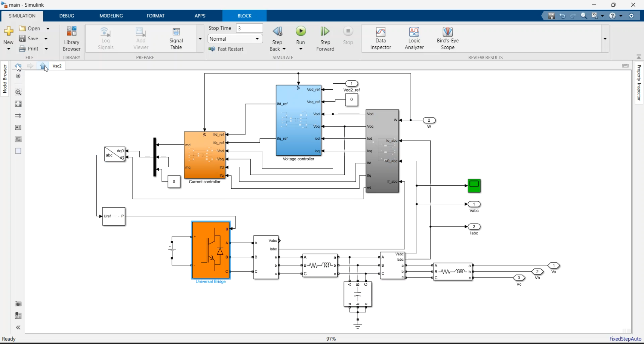Open the Model Browser side panel

[x=5, y=79]
